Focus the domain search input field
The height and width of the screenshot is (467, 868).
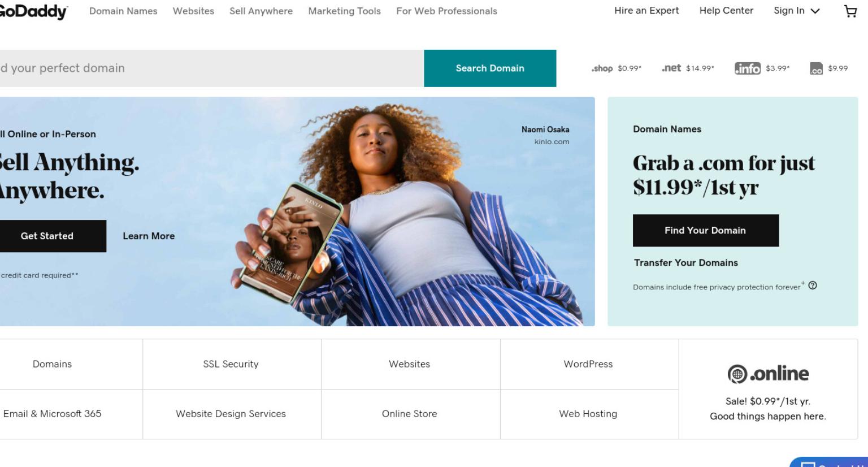[212, 68]
